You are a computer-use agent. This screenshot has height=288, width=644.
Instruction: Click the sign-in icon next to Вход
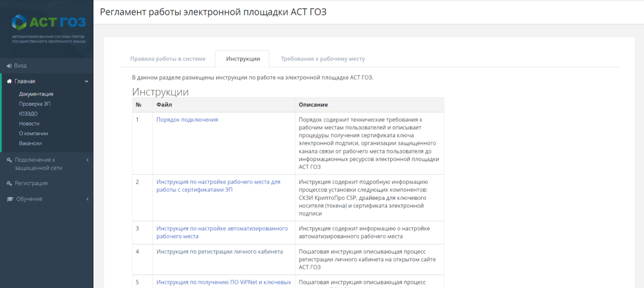click(x=8, y=65)
